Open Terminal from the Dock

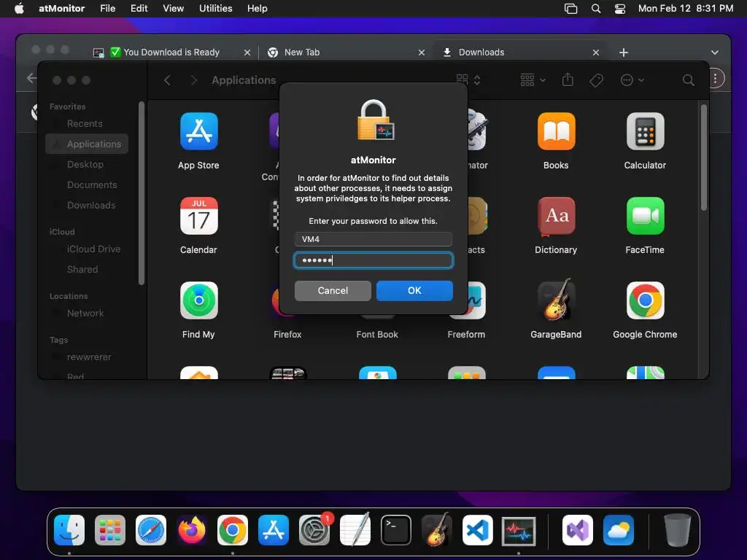tap(396, 530)
